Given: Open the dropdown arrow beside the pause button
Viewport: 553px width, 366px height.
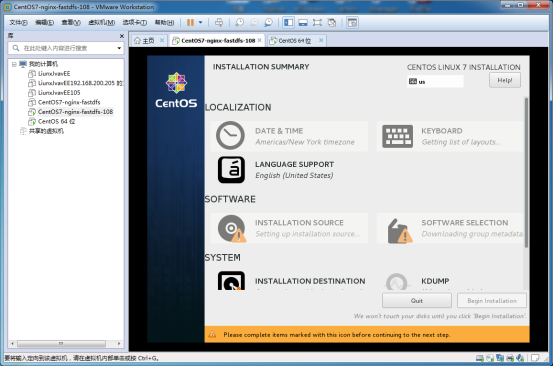Looking at the screenshot, I should click(201, 23).
